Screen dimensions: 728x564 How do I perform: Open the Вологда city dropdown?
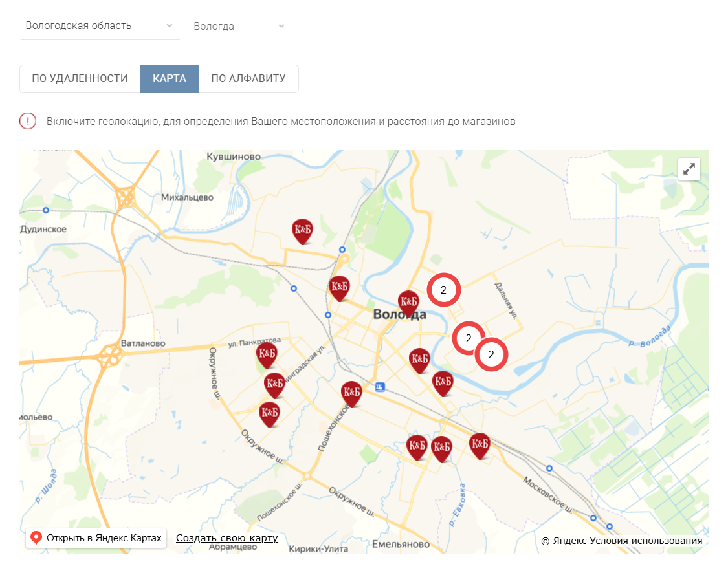(239, 26)
